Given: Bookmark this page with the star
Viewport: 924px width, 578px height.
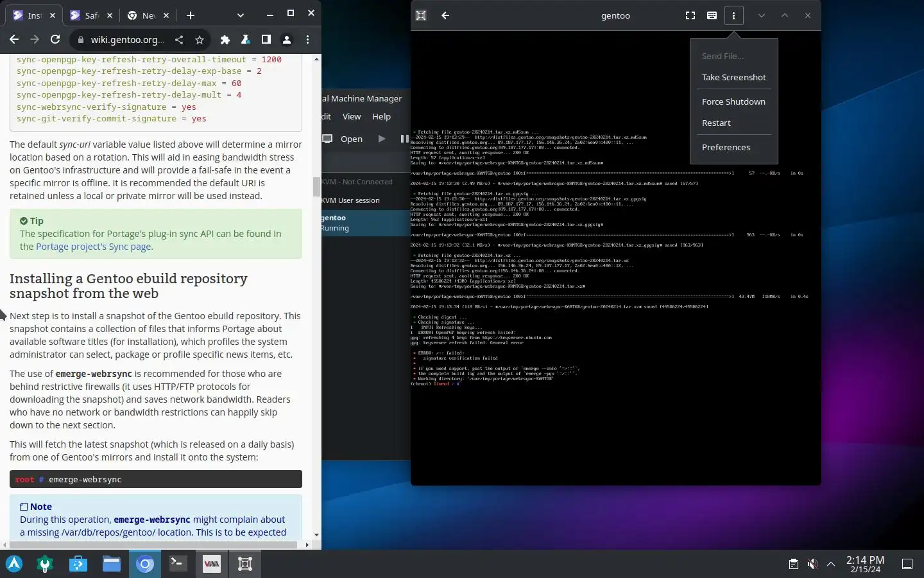Looking at the screenshot, I should pos(200,40).
